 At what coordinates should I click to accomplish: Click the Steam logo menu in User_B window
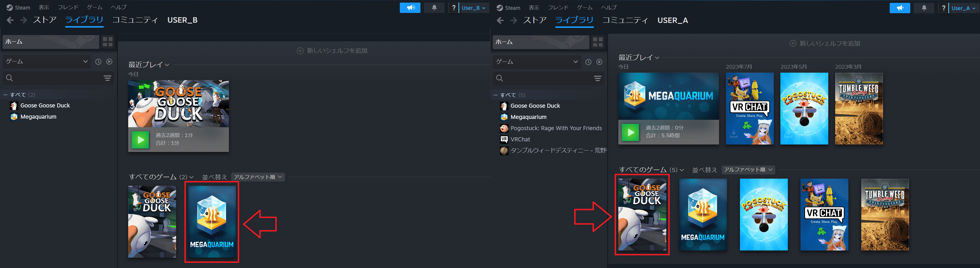click(18, 8)
